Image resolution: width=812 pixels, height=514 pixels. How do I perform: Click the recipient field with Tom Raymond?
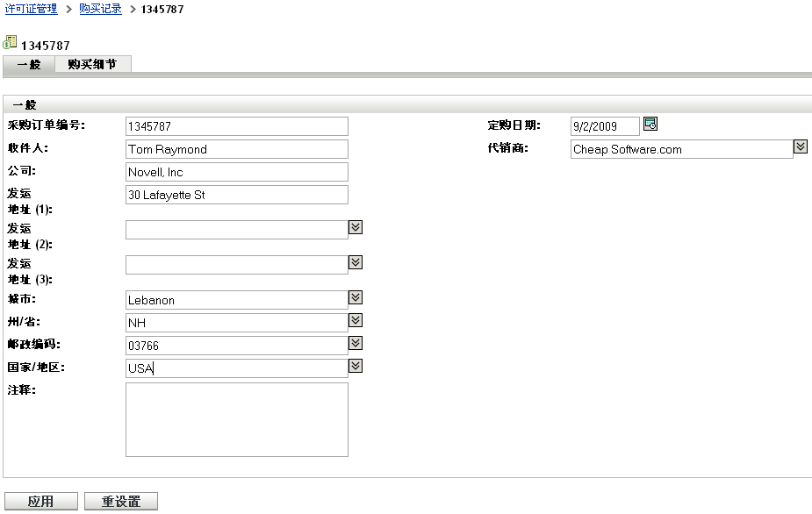click(x=237, y=149)
